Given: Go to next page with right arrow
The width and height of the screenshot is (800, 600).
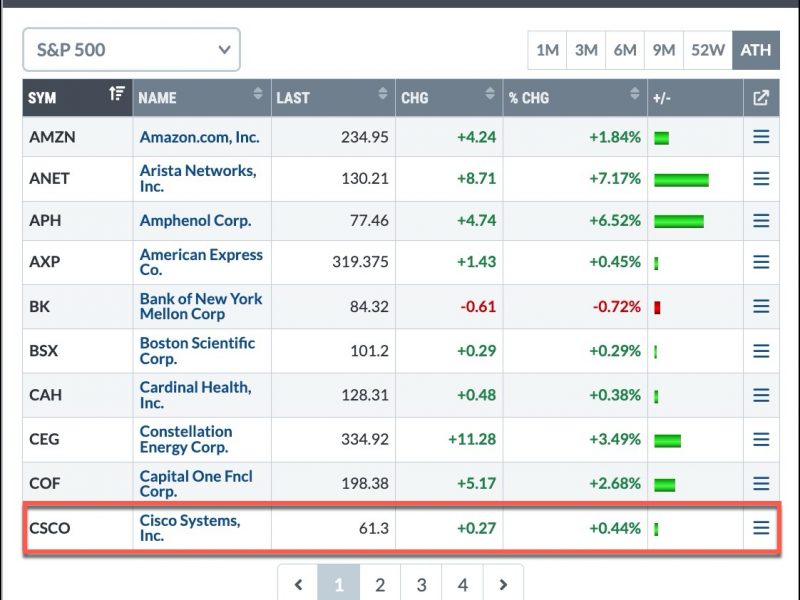Looking at the screenshot, I should tap(503, 584).
